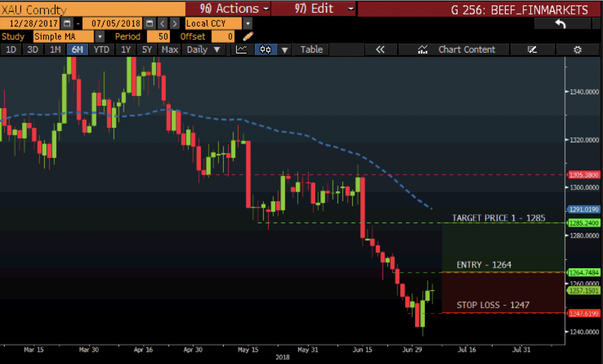Collapse panel with double left chevron
The height and width of the screenshot is (364, 603).
click(x=380, y=50)
